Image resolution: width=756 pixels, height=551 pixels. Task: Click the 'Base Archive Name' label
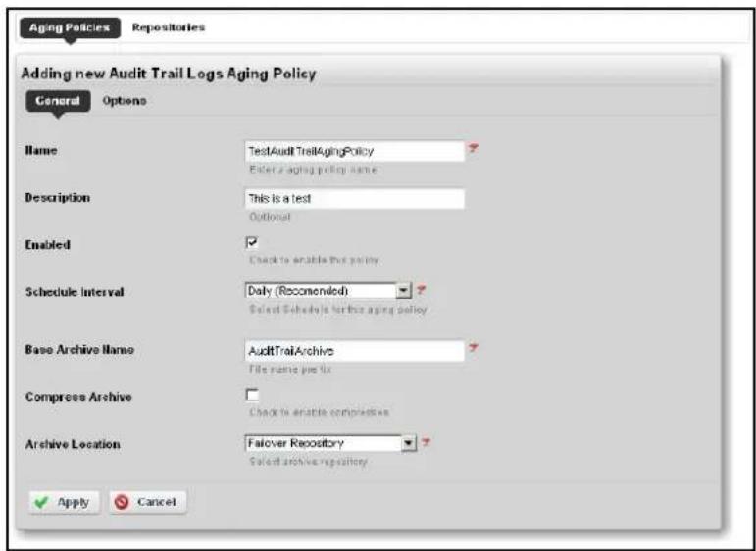tap(79, 349)
